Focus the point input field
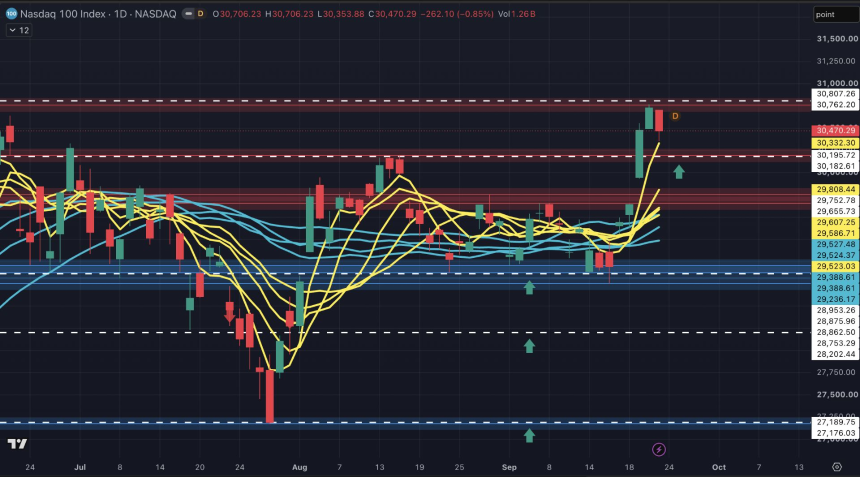The width and height of the screenshot is (860, 477). pyautogui.click(x=834, y=14)
